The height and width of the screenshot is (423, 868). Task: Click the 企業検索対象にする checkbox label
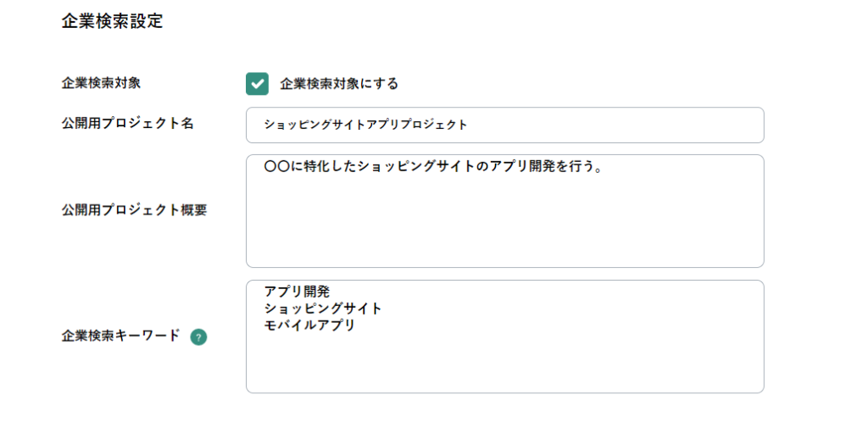pos(339,83)
